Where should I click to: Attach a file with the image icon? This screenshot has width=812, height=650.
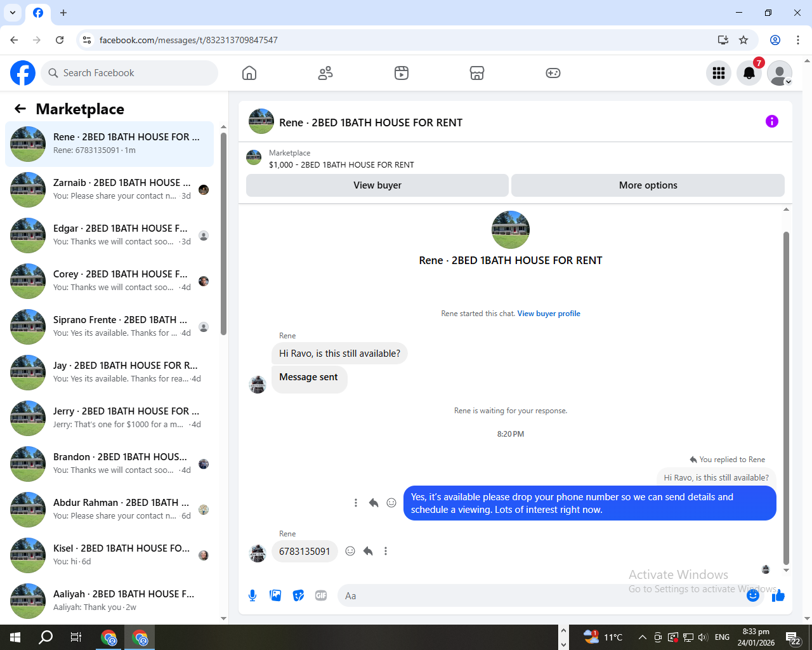click(x=275, y=595)
